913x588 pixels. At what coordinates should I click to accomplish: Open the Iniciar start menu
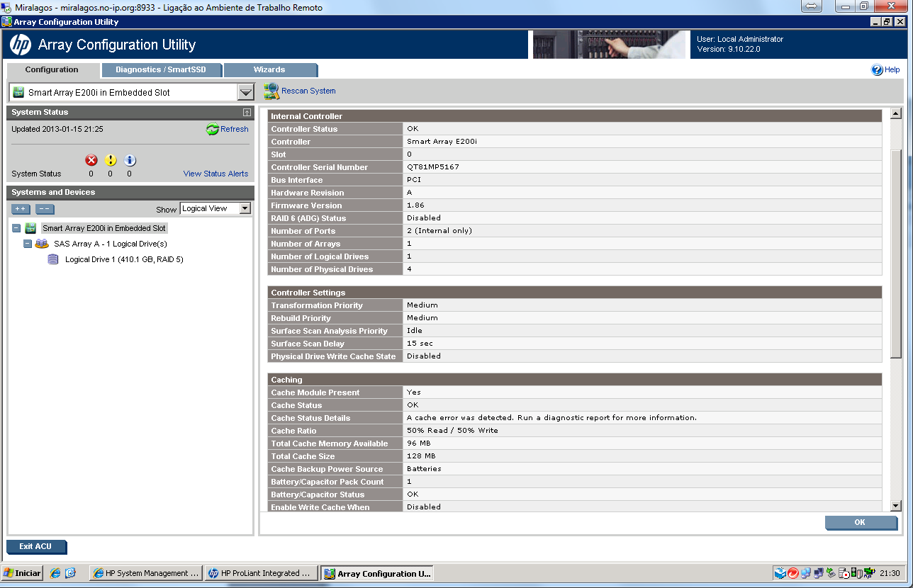tap(23, 573)
